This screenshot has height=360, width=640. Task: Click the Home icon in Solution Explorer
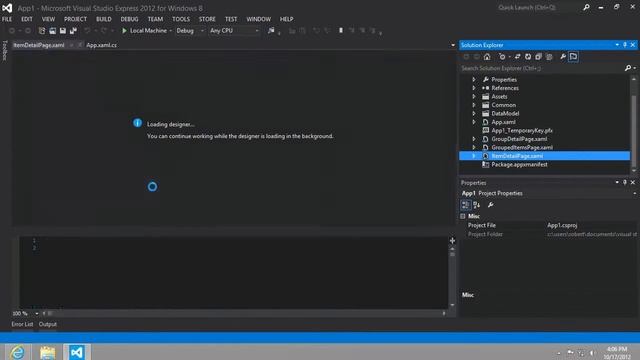coord(487,57)
